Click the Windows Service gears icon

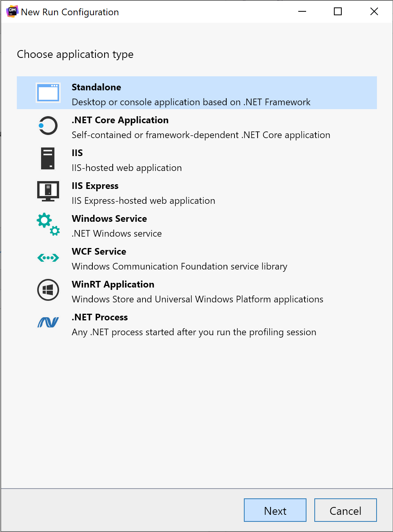(48, 224)
